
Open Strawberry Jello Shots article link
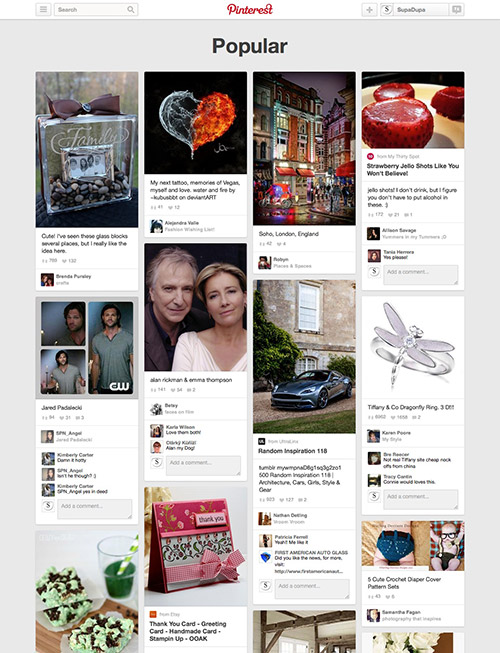pyautogui.click(x=413, y=169)
